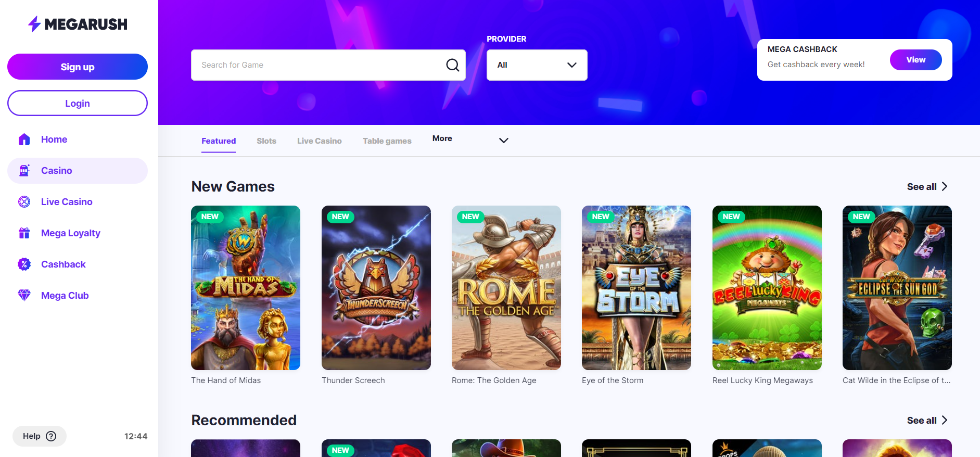Open the Thunder Screech game thumbnail
The image size is (980, 457).
coord(376,288)
